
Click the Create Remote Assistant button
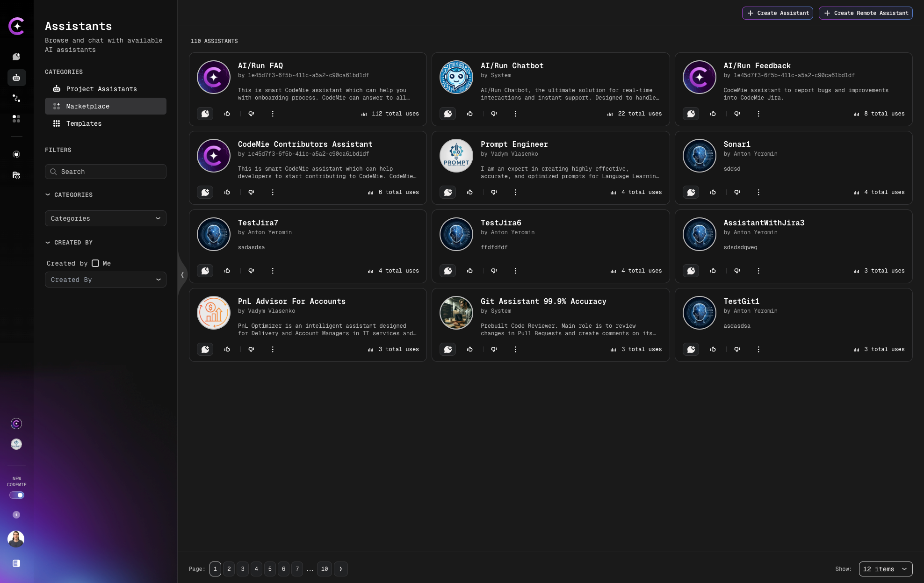[x=865, y=13]
